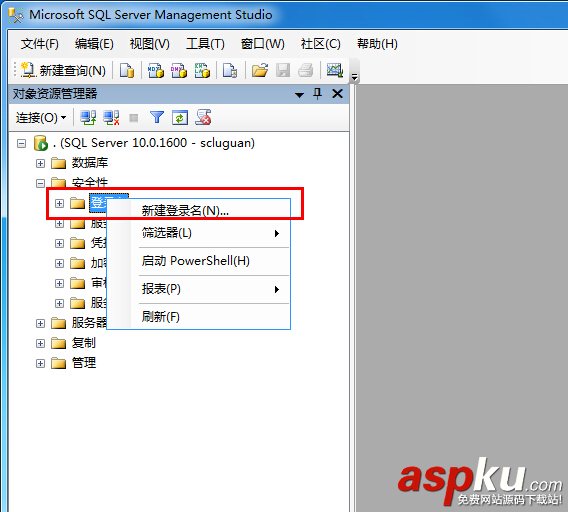The width and height of the screenshot is (568, 512).
Task: Select the 管理 tree item
Action: [84, 362]
